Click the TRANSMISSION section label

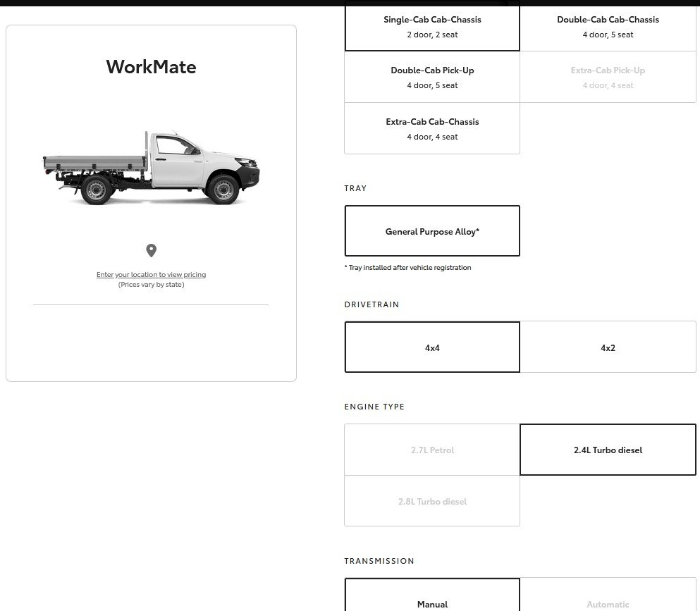(379, 561)
